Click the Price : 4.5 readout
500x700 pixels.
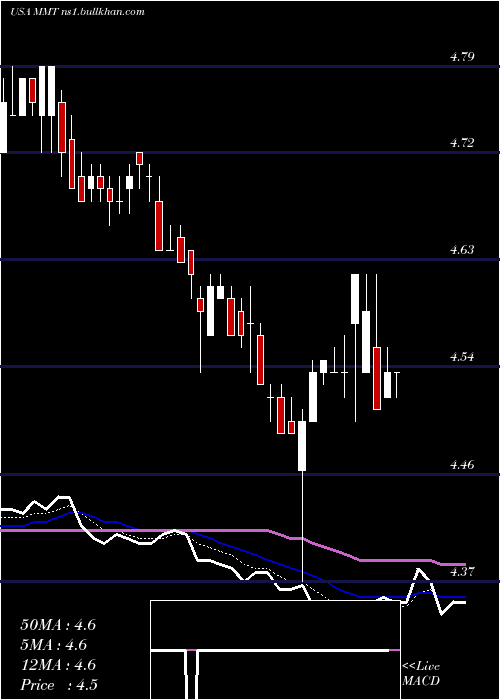pos(59,685)
